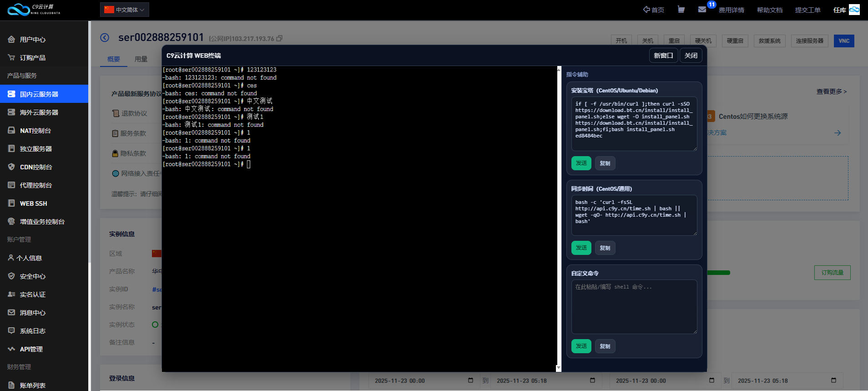Click the terminal scrollbar down arrow

pos(559,368)
